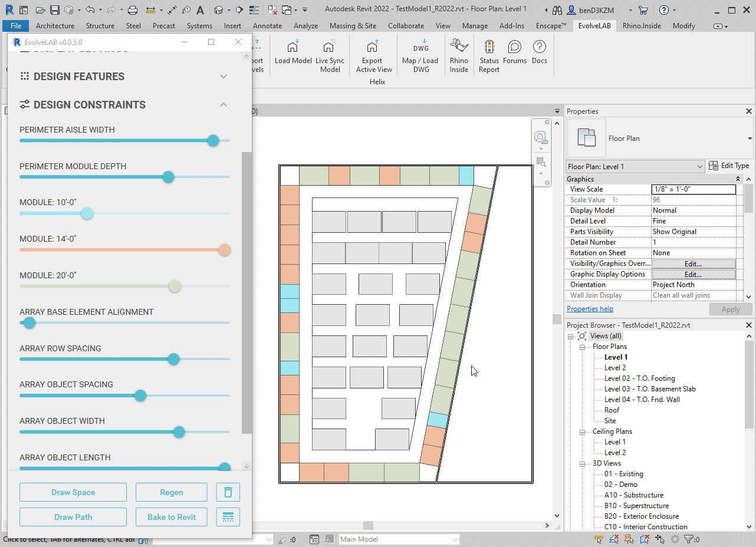This screenshot has height=547, width=756.
Task: Open the Architecture ribbon tab
Action: 55,26
